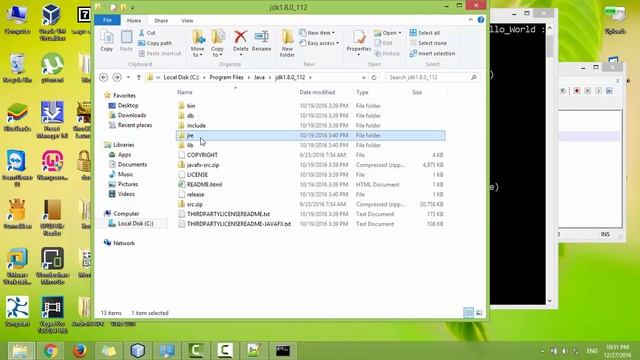Sort by Date modified column
Image resolution: width=640 pixels, height=360 pixels.
[317, 92]
